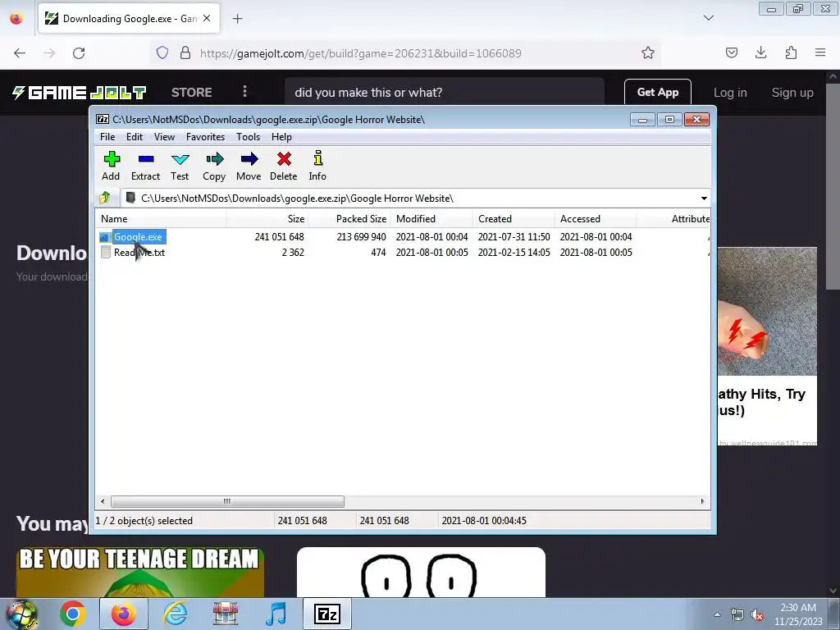This screenshot has width=840, height=630.
Task: Open the Info toolbar icon
Action: coord(317,166)
